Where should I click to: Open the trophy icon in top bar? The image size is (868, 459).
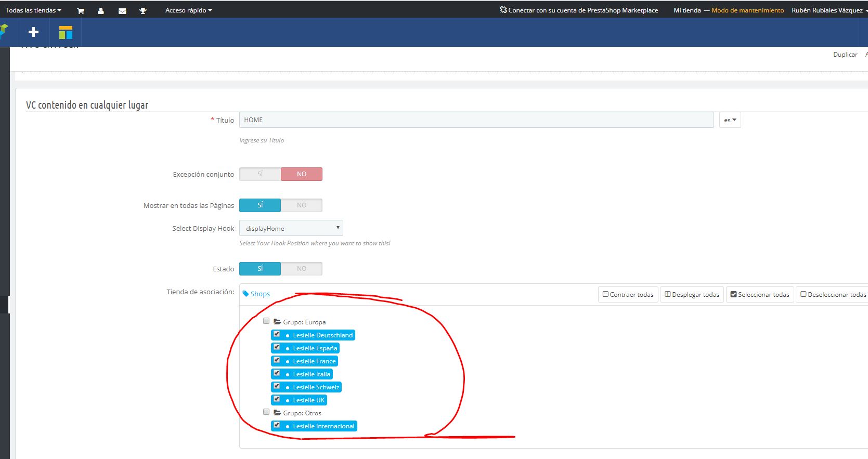(x=143, y=11)
